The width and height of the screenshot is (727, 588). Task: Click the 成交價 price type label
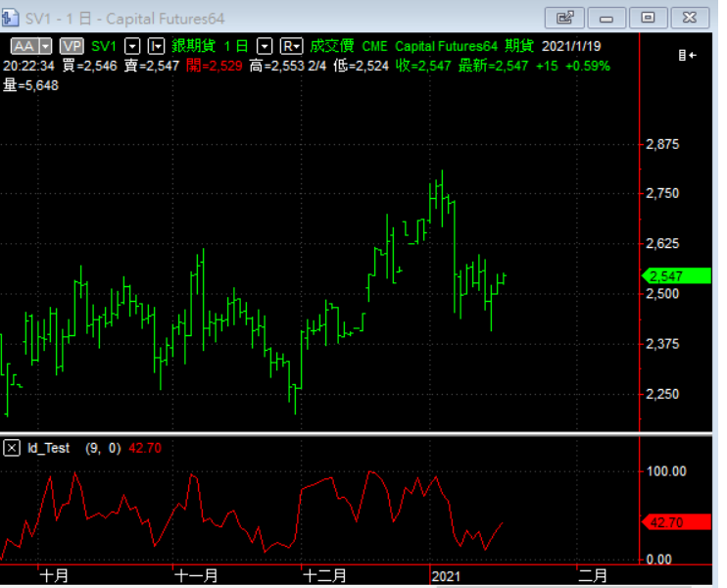click(x=332, y=46)
